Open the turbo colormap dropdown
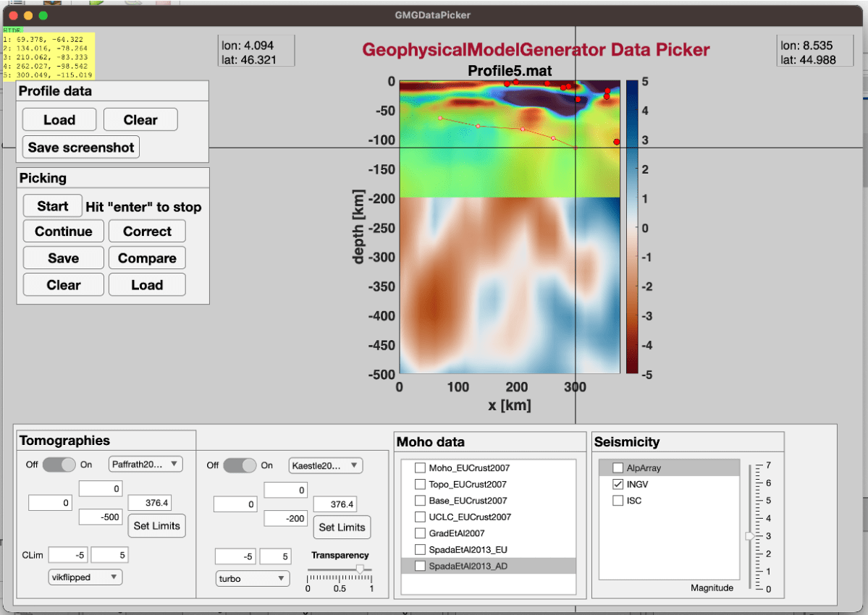Viewport: 868px width, 615px height. (x=253, y=579)
